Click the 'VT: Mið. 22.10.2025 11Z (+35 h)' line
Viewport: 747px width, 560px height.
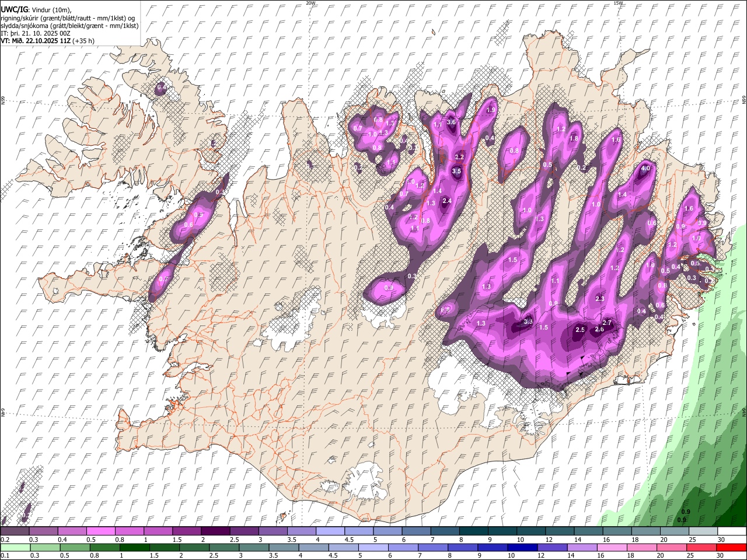coord(47,41)
